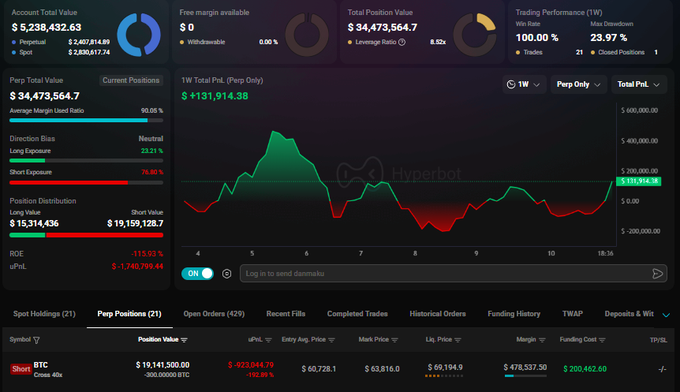The width and height of the screenshot is (680, 392).
Task: Open the Open Orders (429) tab
Action: [x=214, y=314]
